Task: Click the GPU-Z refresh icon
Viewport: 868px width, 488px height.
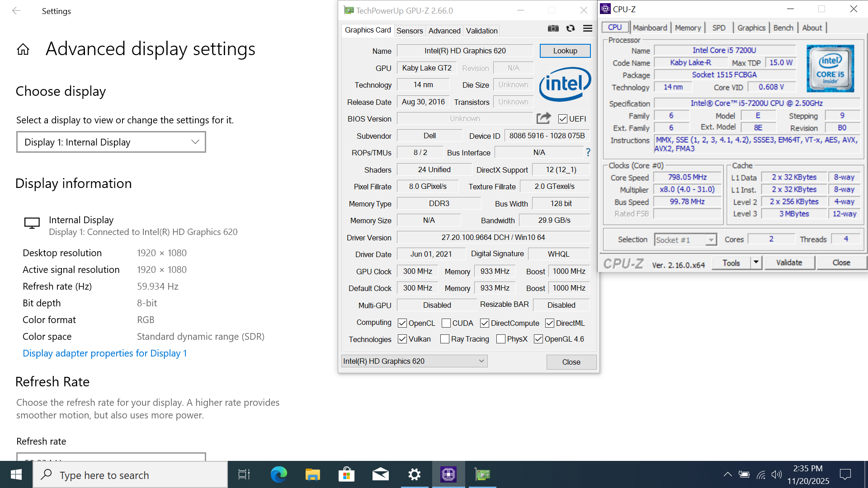Action: (571, 28)
